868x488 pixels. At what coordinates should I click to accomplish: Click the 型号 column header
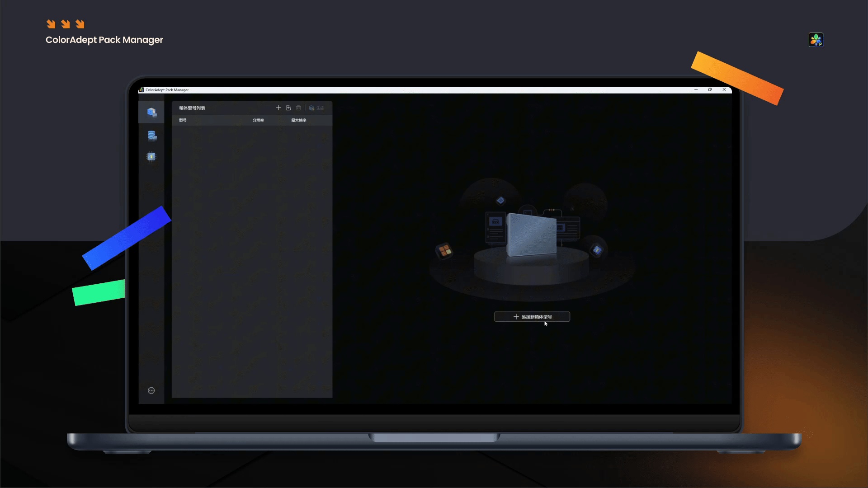tap(183, 120)
